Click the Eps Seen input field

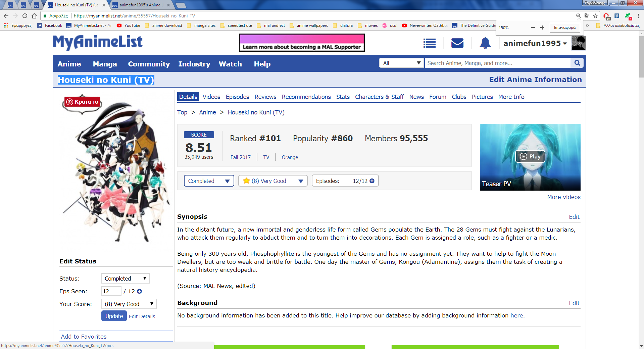coord(111,291)
